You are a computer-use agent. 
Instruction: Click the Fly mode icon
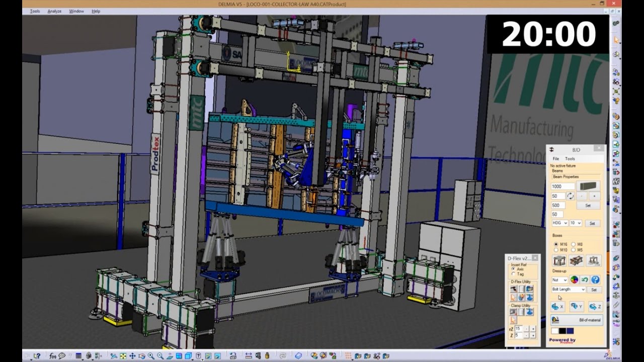(114, 356)
